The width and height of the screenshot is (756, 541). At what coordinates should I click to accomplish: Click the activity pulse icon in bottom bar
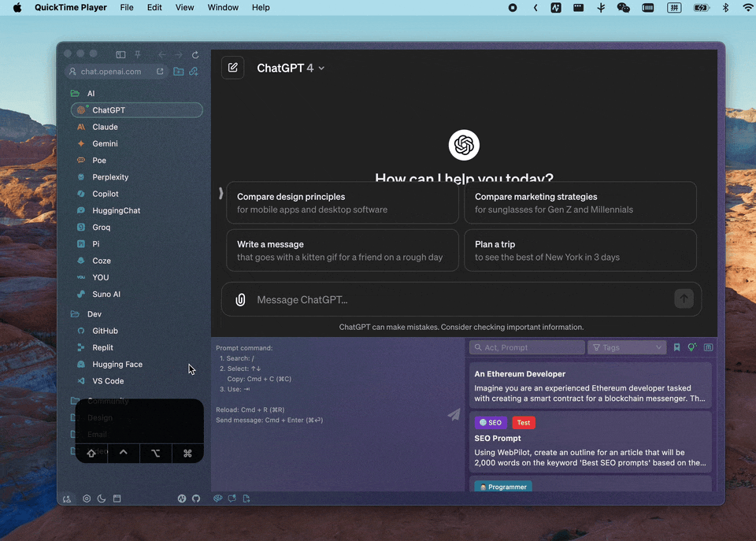coord(182,498)
